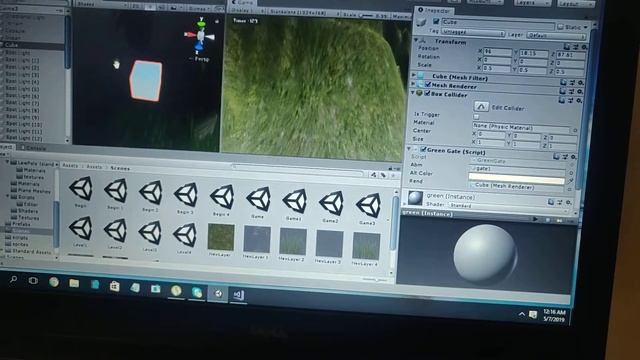Disable the Mesh Renderer component checkbox

[x=428, y=85]
